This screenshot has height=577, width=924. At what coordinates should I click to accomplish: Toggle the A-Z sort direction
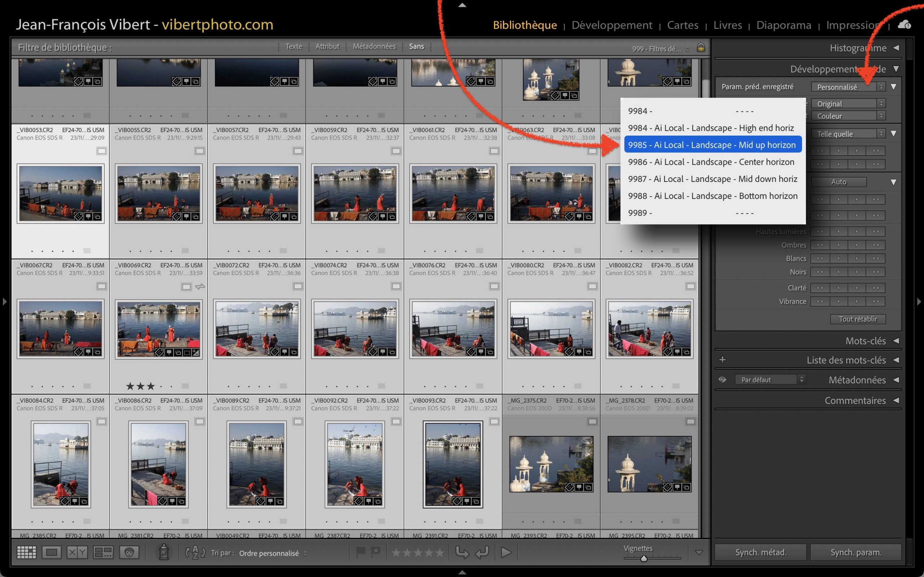[195, 552]
